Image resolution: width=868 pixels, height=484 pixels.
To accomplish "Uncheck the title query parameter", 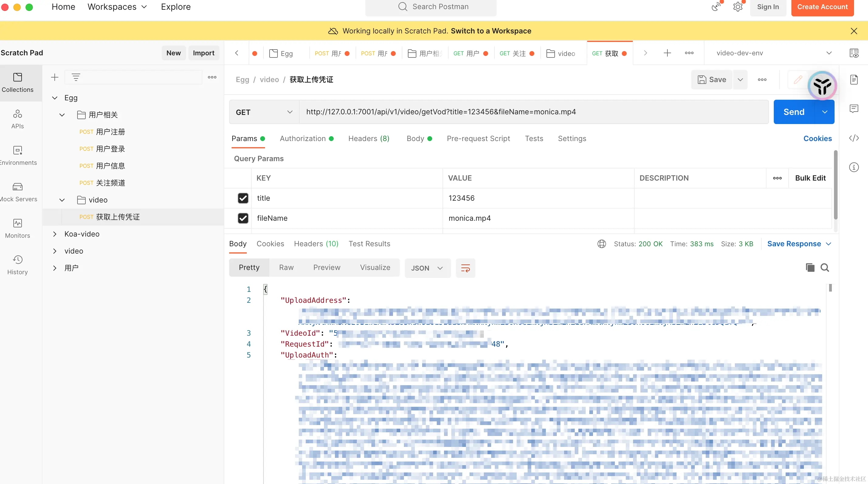I will click(243, 198).
